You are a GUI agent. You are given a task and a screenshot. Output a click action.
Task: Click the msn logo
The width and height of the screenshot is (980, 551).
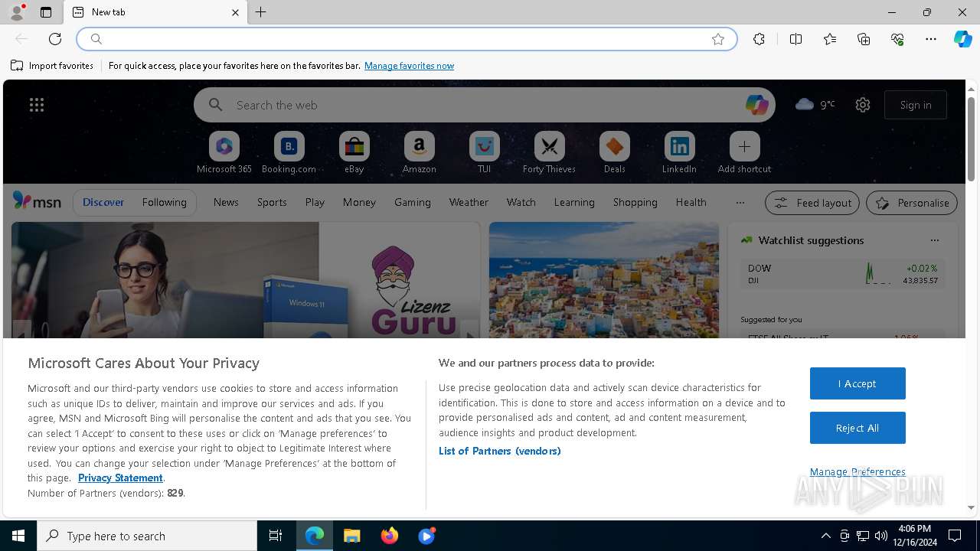[37, 201]
